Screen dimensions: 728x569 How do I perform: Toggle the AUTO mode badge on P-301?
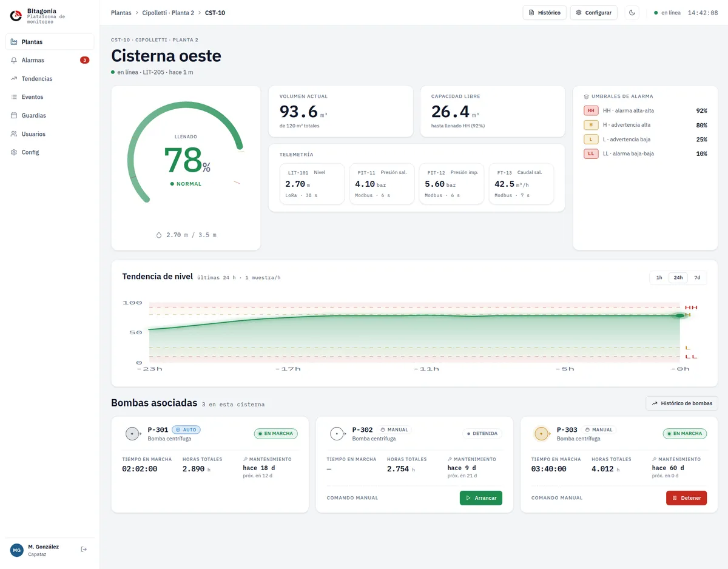[186, 429]
